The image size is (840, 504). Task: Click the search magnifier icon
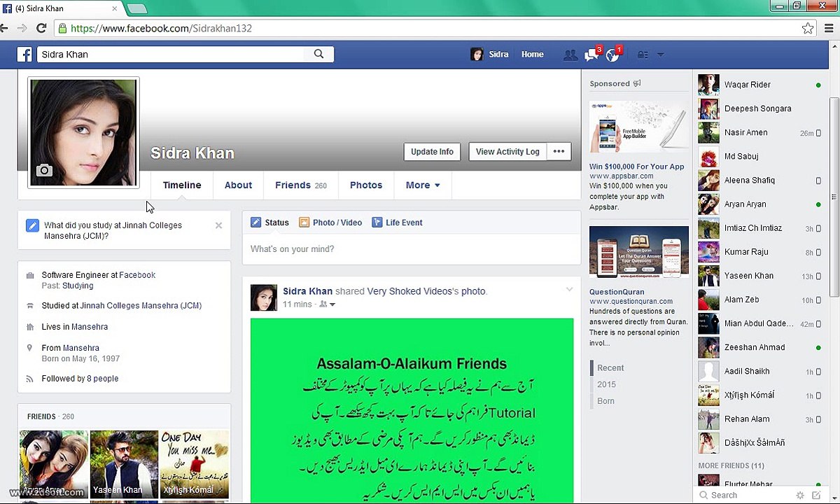point(318,54)
